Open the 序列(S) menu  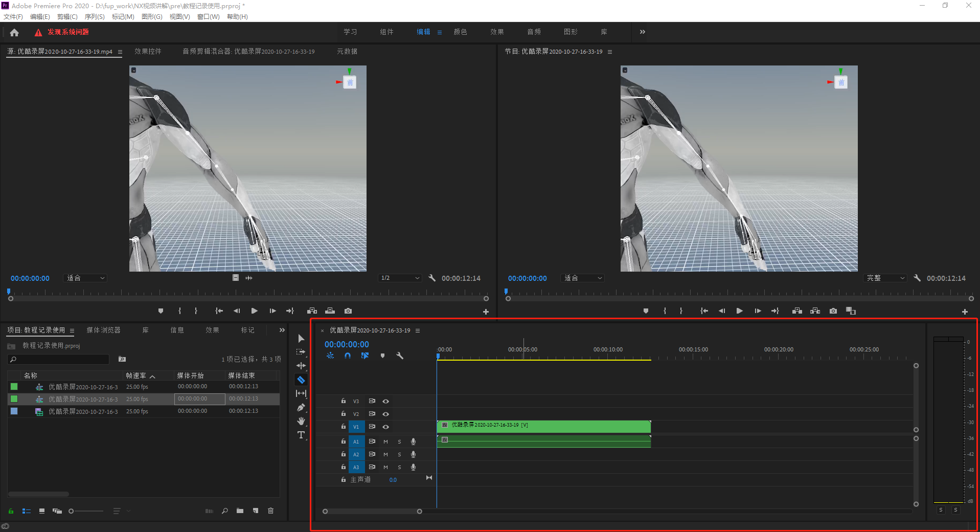coord(95,17)
